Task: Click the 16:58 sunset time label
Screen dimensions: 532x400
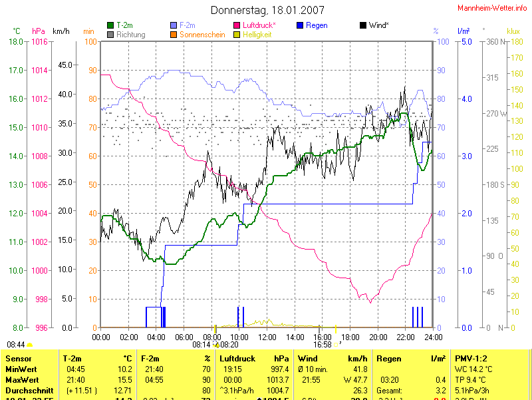Action: click(323, 345)
